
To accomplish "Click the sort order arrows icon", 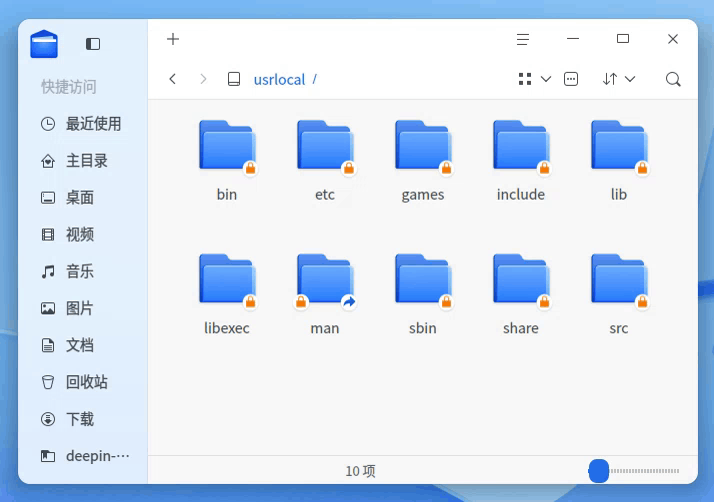I will 610,79.
